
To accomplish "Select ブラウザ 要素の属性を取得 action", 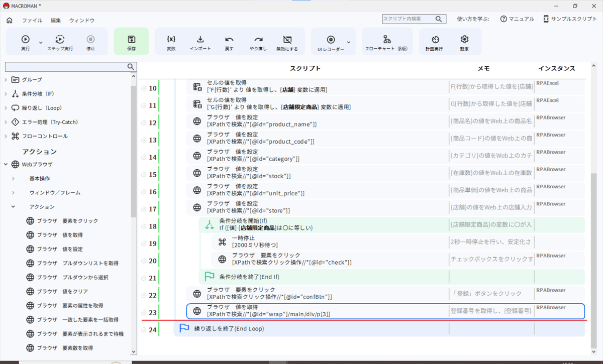I will coord(65,305).
